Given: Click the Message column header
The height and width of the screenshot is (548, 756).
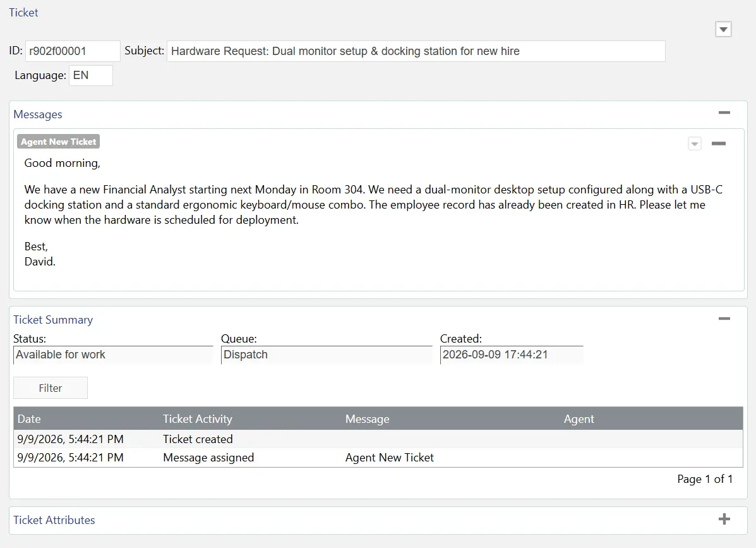Looking at the screenshot, I should (368, 418).
